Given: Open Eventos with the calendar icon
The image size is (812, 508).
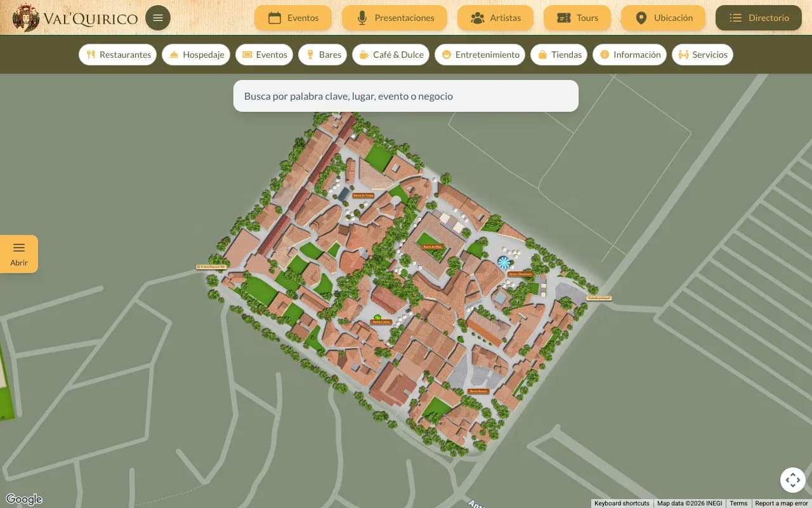Looking at the screenshot, I should pos(293,18).
